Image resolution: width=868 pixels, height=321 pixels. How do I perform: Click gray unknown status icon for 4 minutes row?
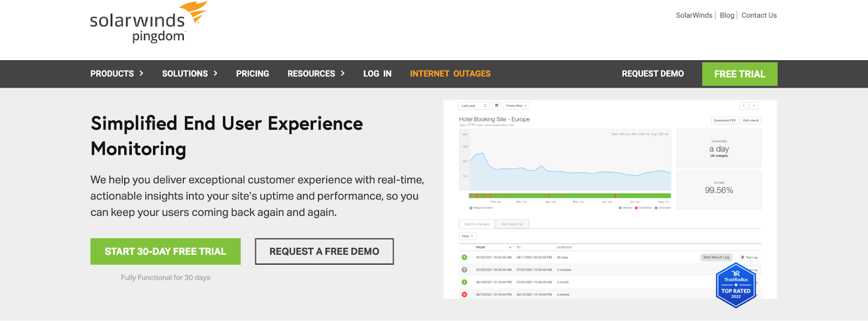(x=464, y=269)
